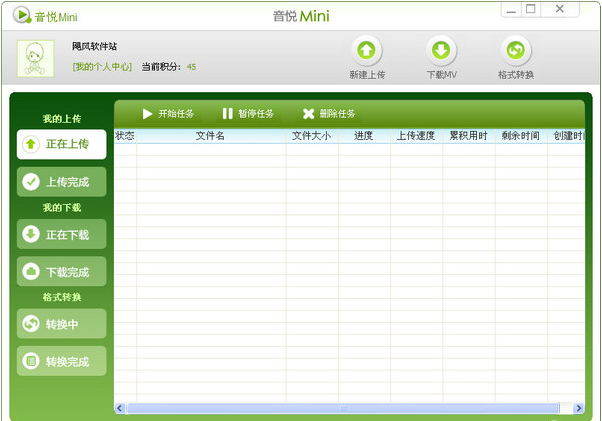Screen dimensions: 602x421
Task: Click horizontal scrollbar left arrow
Action: coord(119,408)
